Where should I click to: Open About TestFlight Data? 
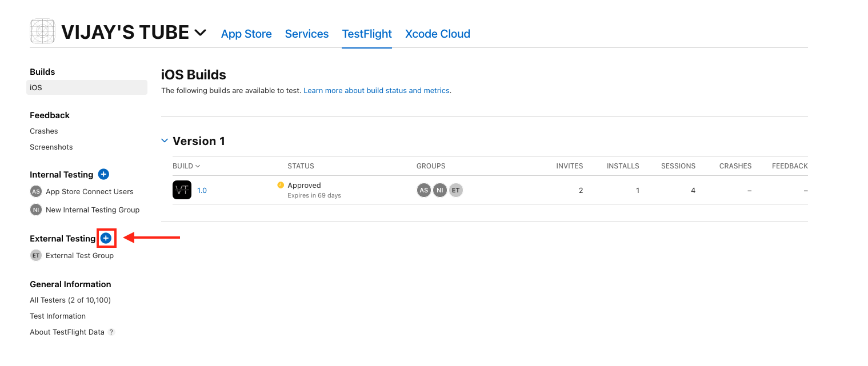[x=67, y=332]
